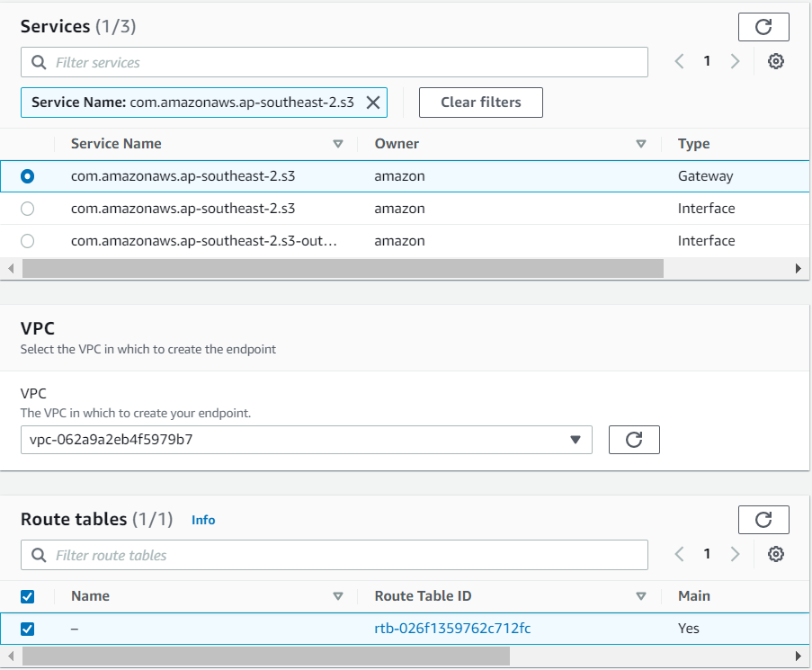Click previous page arrow for Route tables
Screen dimensions: 812x670
tap(679, 553)
